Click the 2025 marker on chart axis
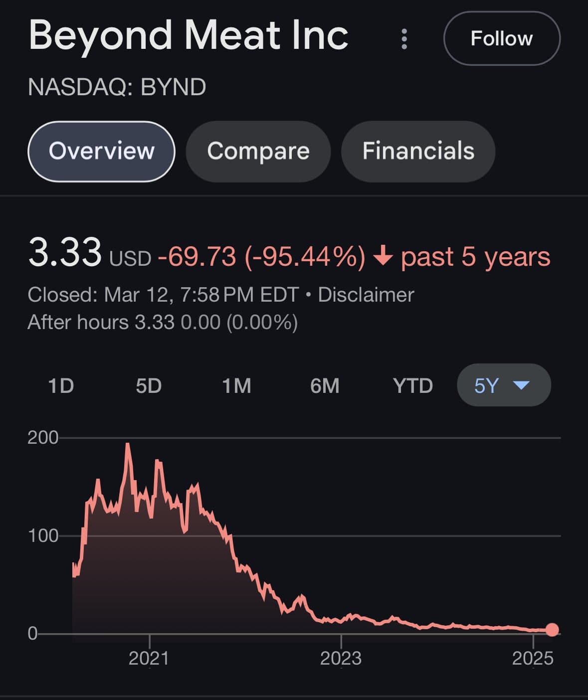The image size is (588, 700). click(x=533, y=658)
